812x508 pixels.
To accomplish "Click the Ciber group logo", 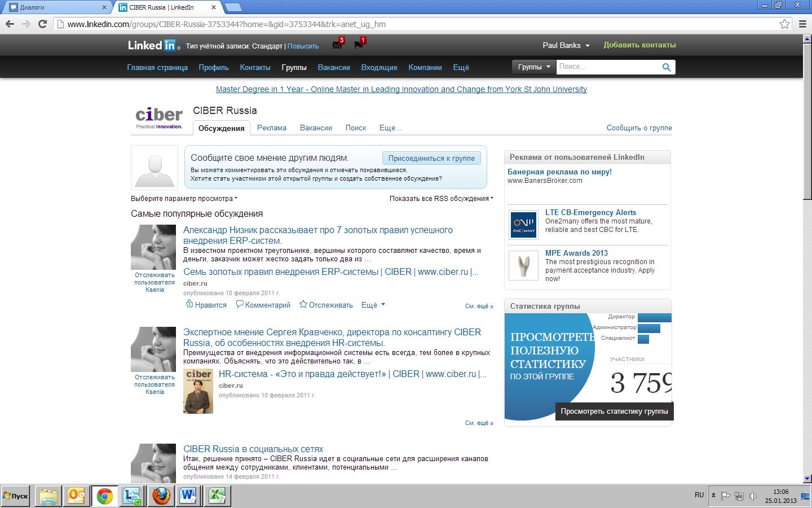I will tap(159, 117).
